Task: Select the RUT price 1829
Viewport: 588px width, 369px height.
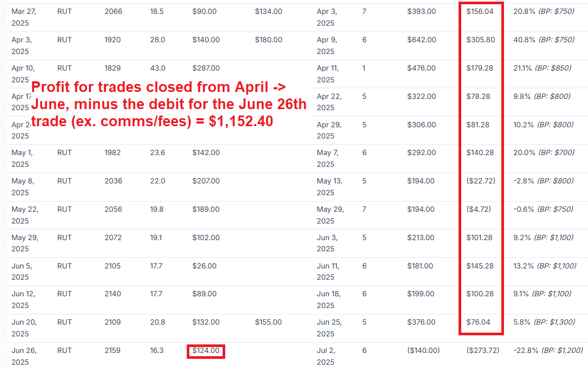Action: click(x=112, y=68)
